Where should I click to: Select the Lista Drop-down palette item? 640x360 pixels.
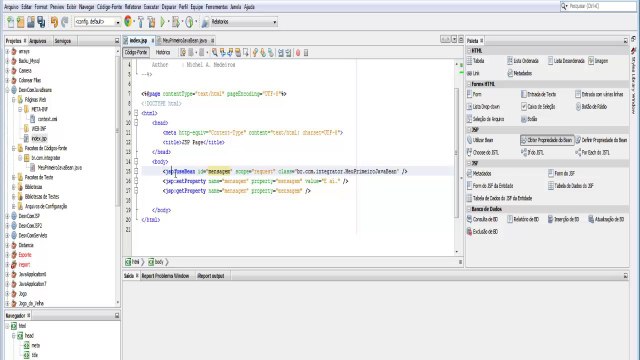[x=484, y=107]
